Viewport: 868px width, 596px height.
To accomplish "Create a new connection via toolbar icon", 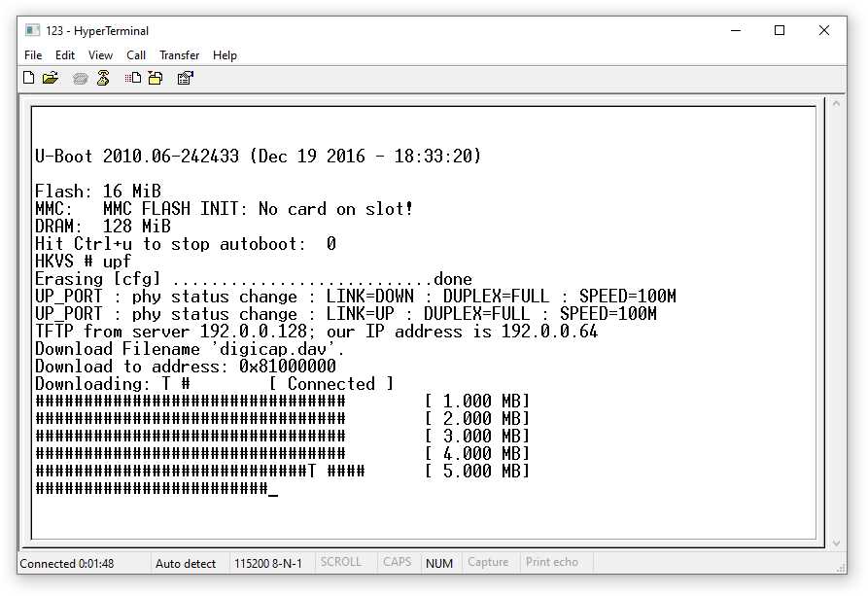I will (29, 78).
